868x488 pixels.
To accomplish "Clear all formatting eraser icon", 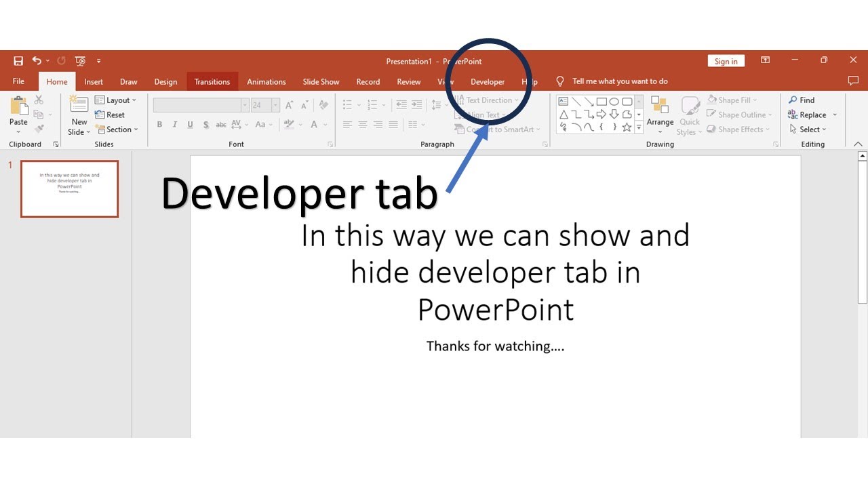I will pos(323,105).
